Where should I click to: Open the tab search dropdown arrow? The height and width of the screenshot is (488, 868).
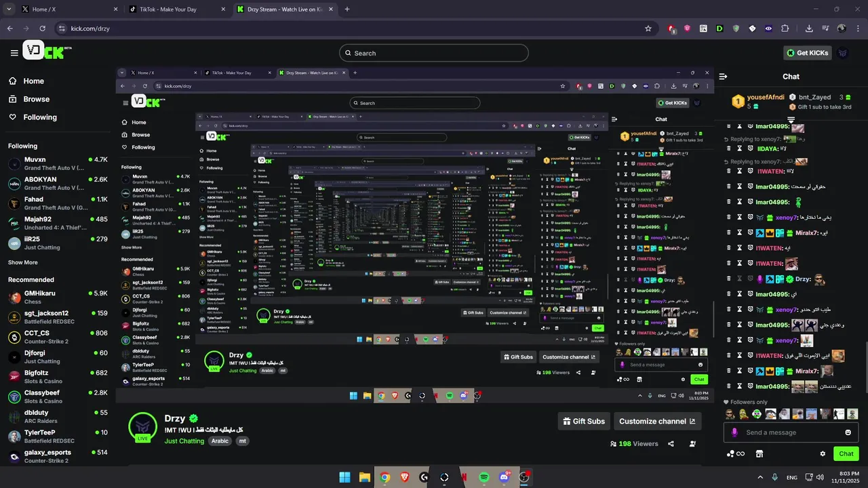[x=9, y=9]
